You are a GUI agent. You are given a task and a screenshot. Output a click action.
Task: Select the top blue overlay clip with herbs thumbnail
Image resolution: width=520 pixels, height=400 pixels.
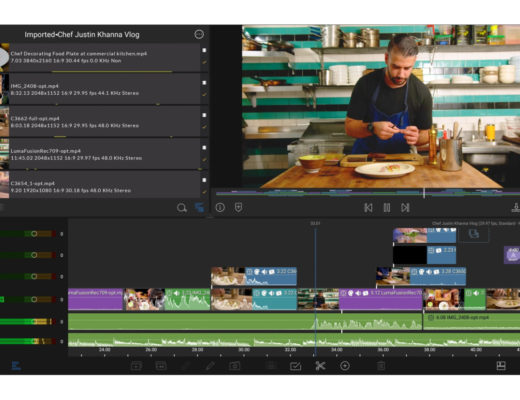[424, 235]
